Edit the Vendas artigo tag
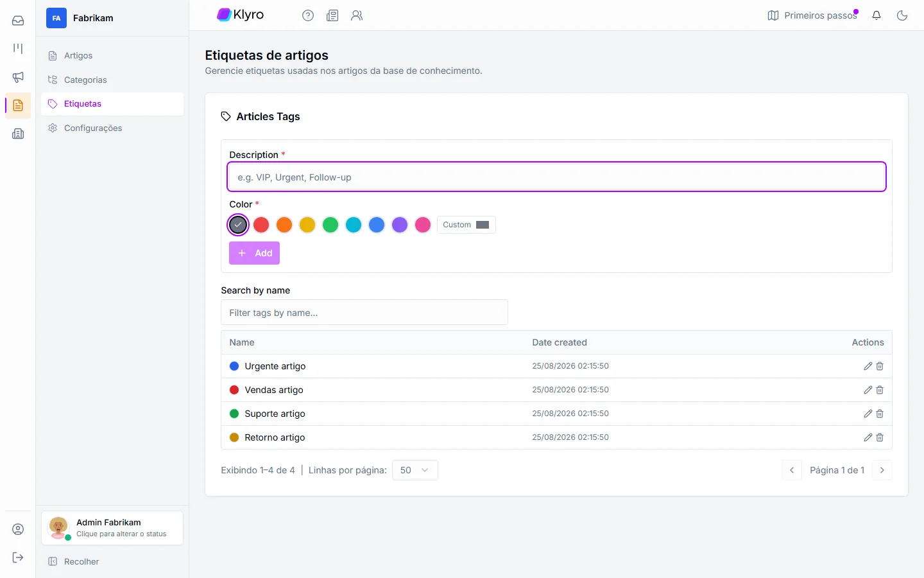Image resolution: width=924 pixels, height=578 pixels. (x=868, y=390)
